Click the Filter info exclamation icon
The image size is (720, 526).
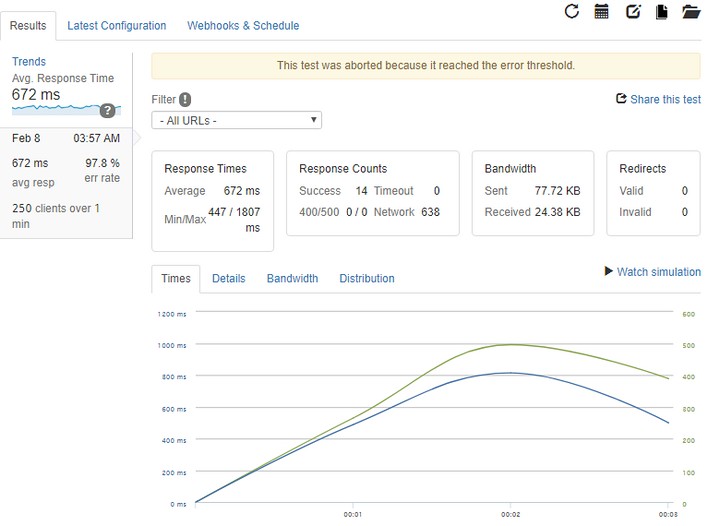(185, 99)
